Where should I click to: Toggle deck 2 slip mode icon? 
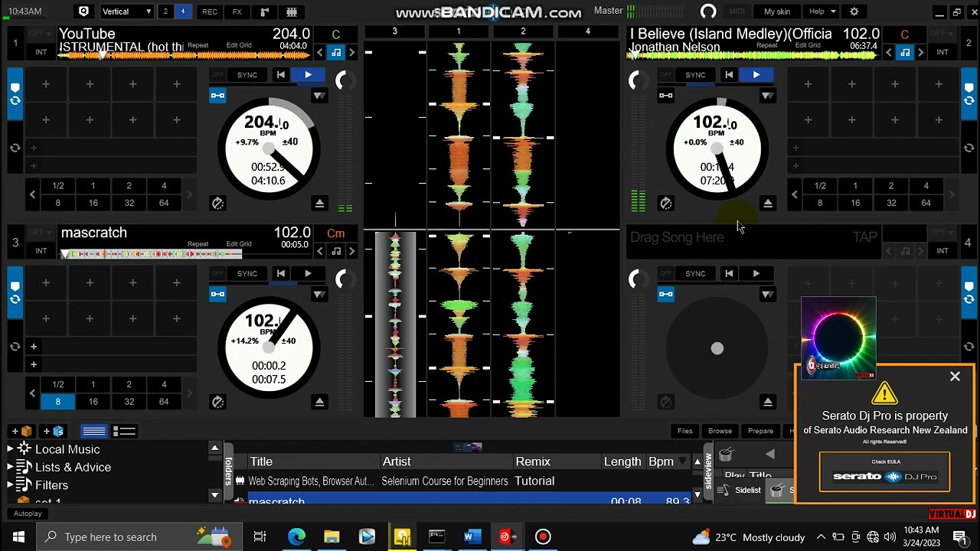click(666, 203)
